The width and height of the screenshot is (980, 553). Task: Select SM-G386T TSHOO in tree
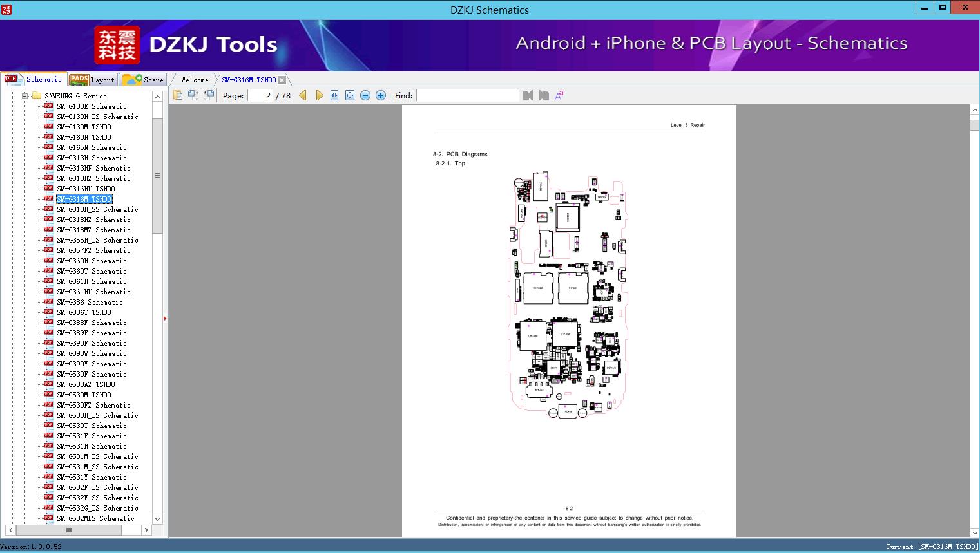[84, 312]
